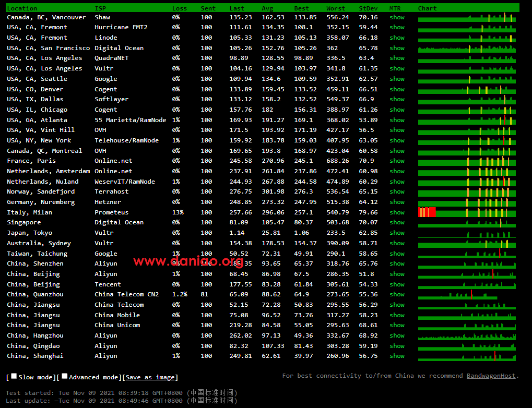Viewport: 532px width, 408px height.
Task: Show MTR for Nuland WeservIT/RamNode
Action: point(397,182)
